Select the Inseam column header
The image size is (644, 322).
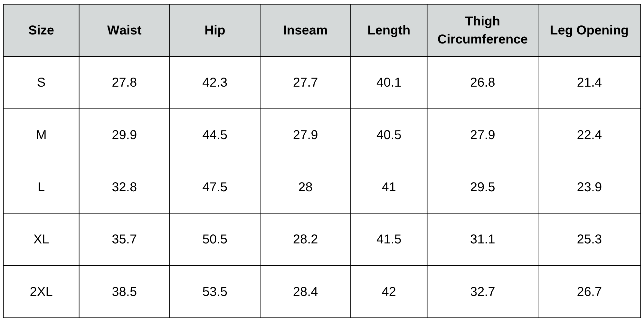pyautogui.click(x=305, y=30)
